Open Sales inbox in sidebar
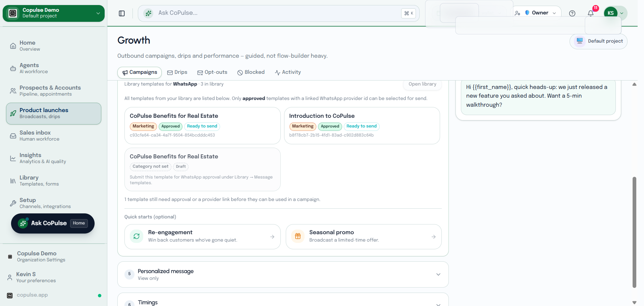Viewport: 644px width, 306px height. click(x=54, y=136)
